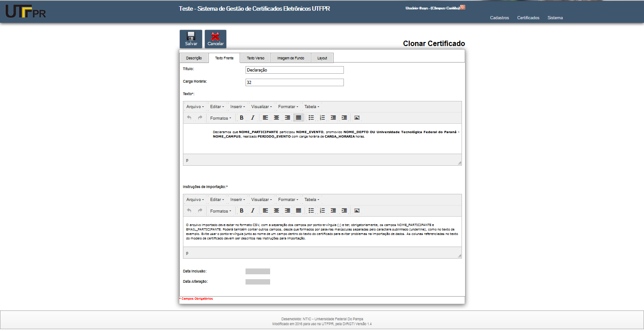Image resolution: width=644 pixels, height=331 pixels.
Task: Open the Sistema top menu
Action: (x=555, y=18)
